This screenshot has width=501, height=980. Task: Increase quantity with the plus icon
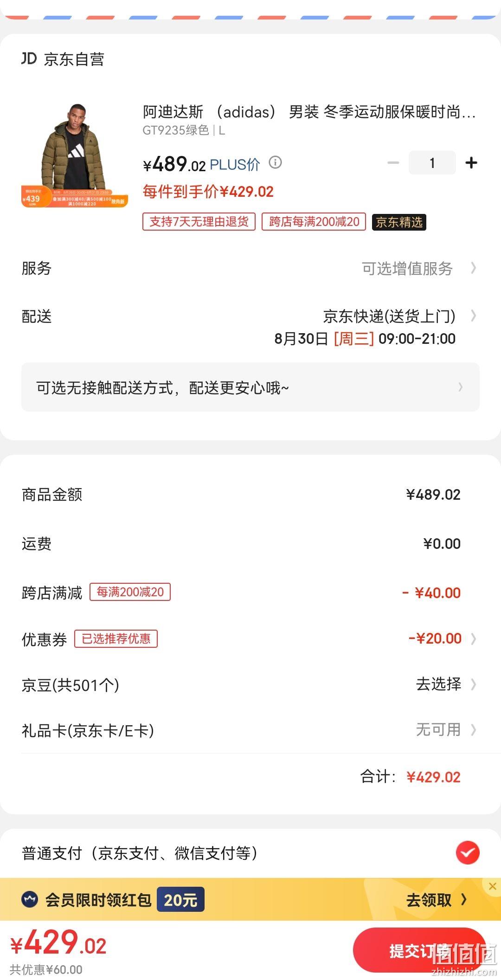pos(471,163)
